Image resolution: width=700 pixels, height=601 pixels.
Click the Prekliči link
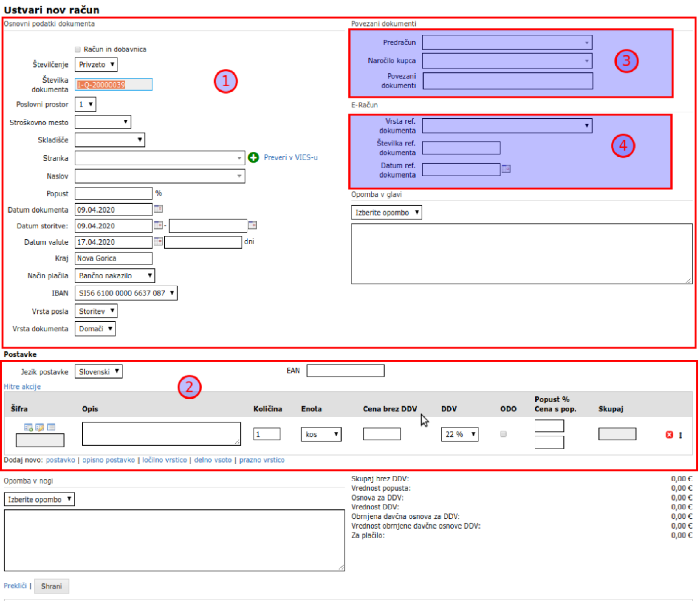click(15, 586)
